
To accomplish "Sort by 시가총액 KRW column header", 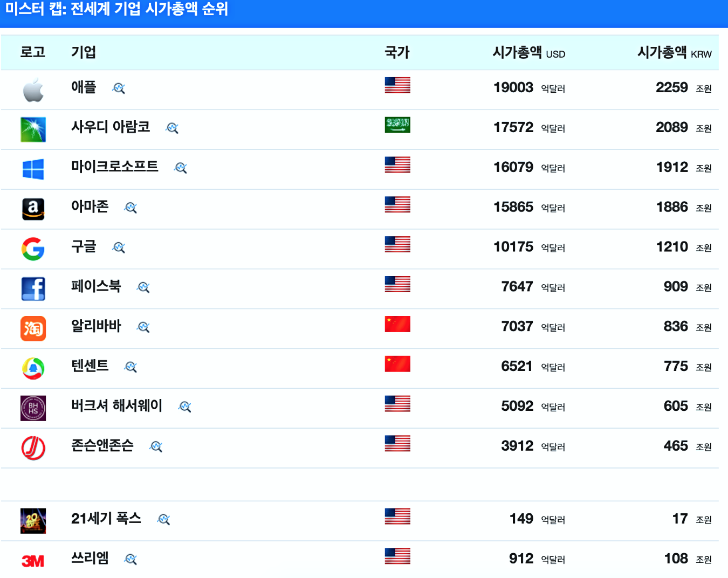I will tap(675, 52).
